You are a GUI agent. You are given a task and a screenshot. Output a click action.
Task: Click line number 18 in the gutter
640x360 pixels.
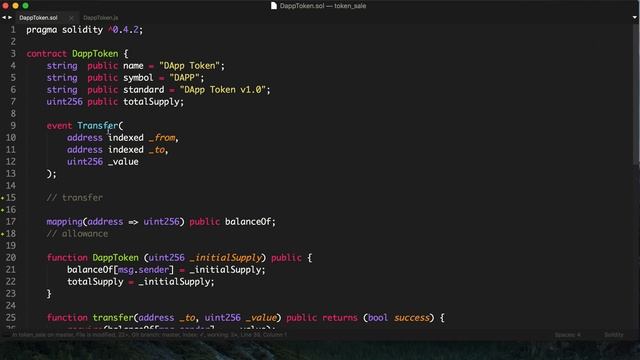coord(11,233)
